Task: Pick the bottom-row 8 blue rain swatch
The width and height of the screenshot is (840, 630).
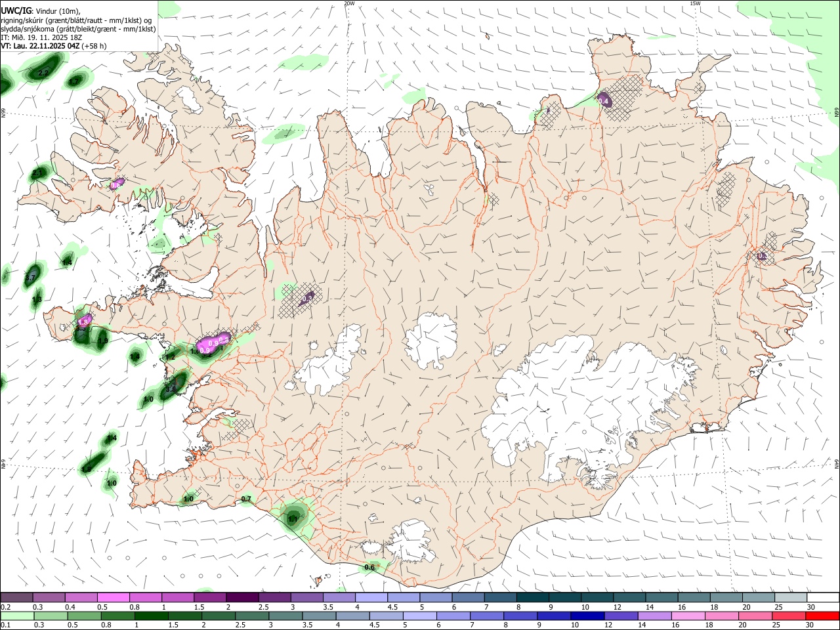Action: tap(520, 616)
